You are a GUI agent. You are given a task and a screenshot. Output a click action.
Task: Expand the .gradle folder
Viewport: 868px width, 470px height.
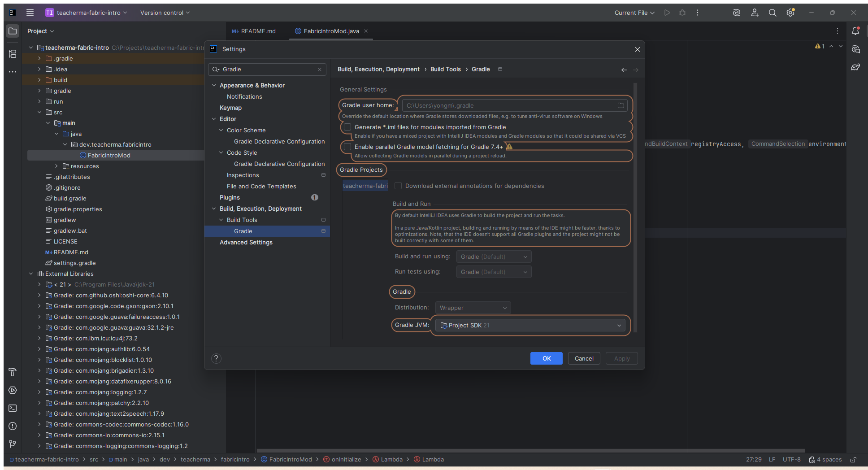coord(39,58)
